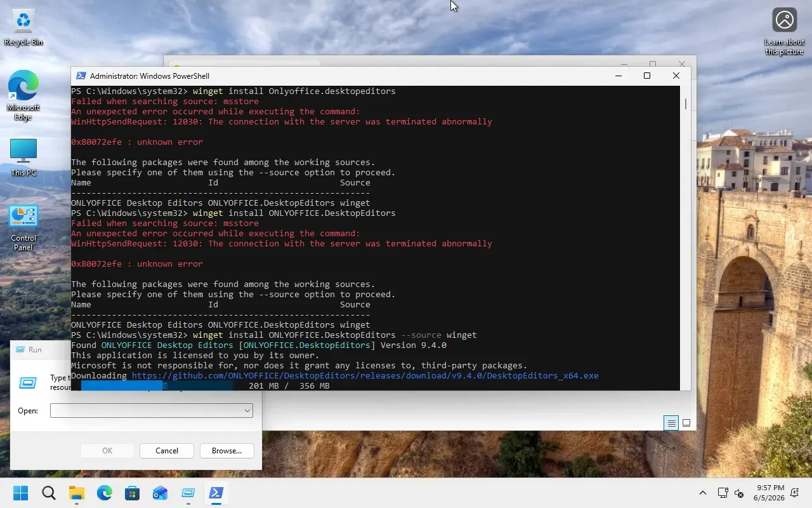Open taskbar Search
This screenshot has height=508, width=812.
coord(49,493)
